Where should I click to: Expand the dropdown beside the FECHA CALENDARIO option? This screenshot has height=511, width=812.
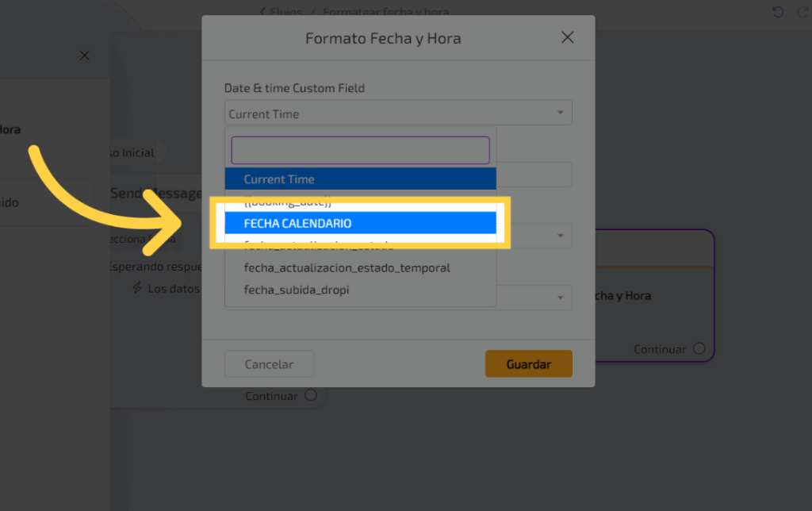561,236
